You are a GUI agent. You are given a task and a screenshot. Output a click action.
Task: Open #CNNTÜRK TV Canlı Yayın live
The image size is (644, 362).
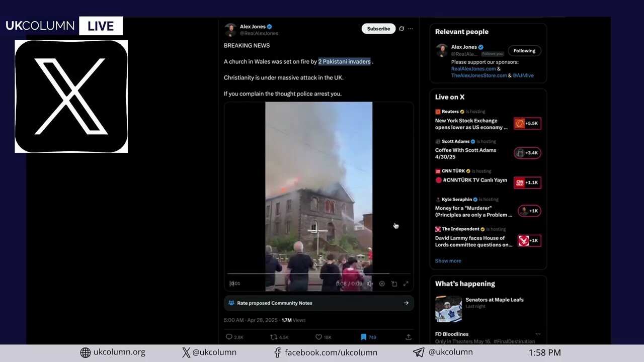pyautogui.click(x=471, y=180)
